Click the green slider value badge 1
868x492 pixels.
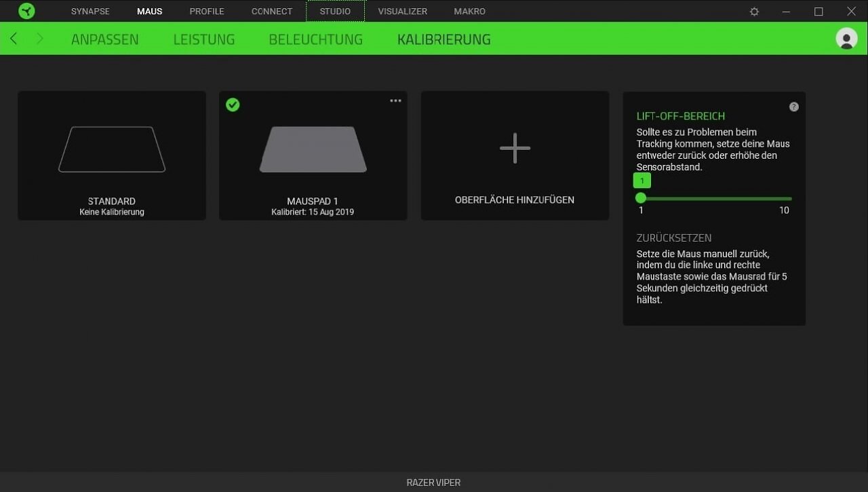coord(642,181)
